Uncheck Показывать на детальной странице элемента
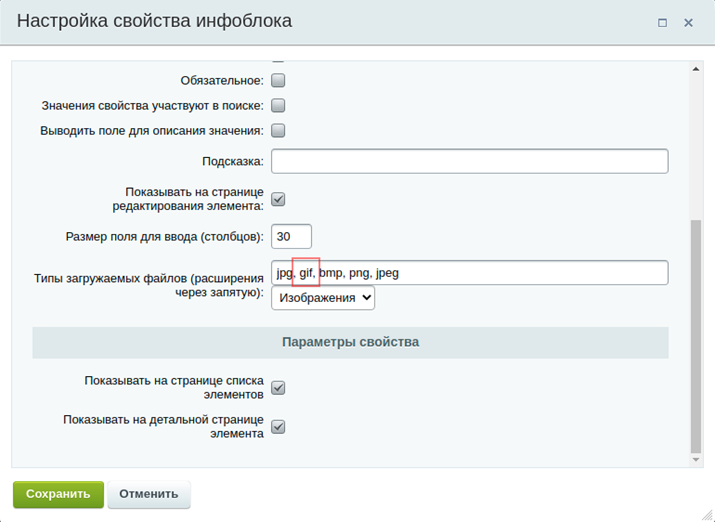The image size is (715, 522). pos(279,427)
